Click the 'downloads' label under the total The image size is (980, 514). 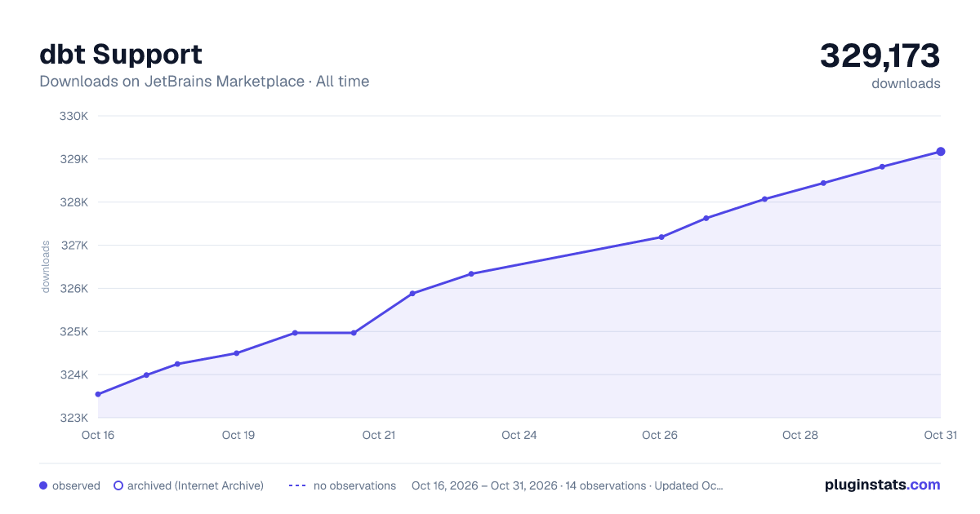pos(906,83)
